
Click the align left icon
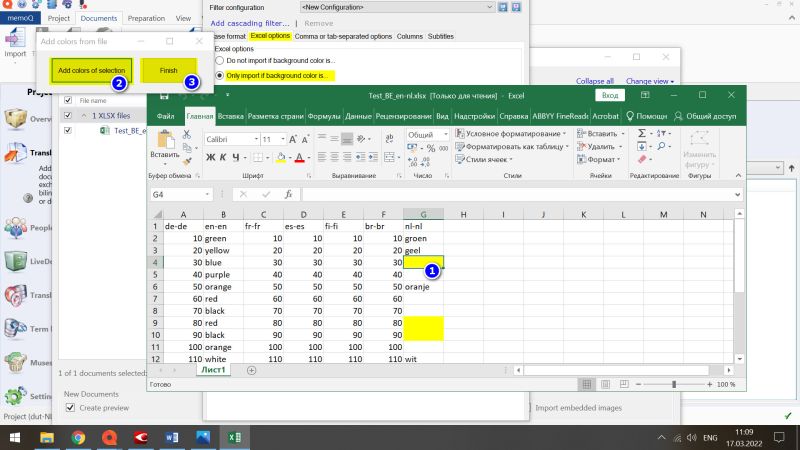322,157
